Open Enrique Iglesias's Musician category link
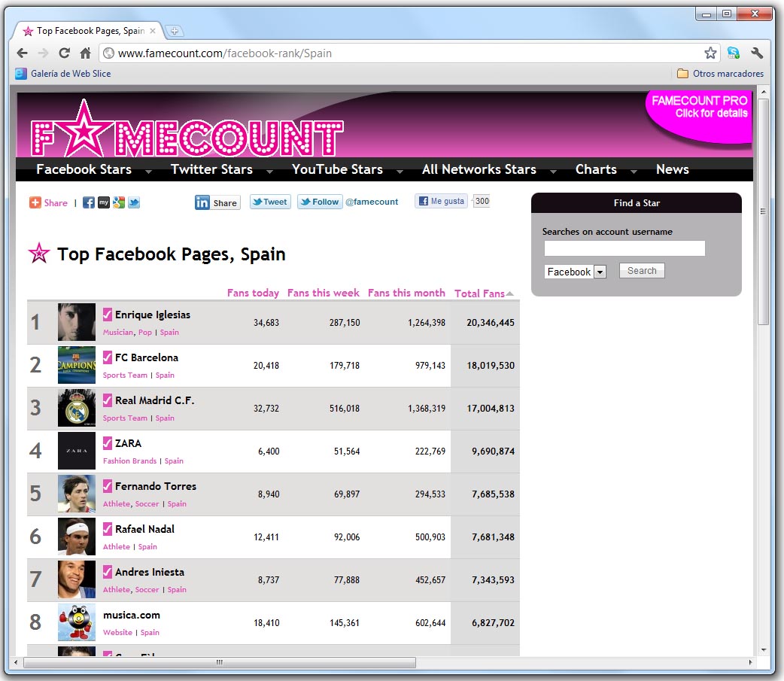784x681 pixels. click(118, 333)
